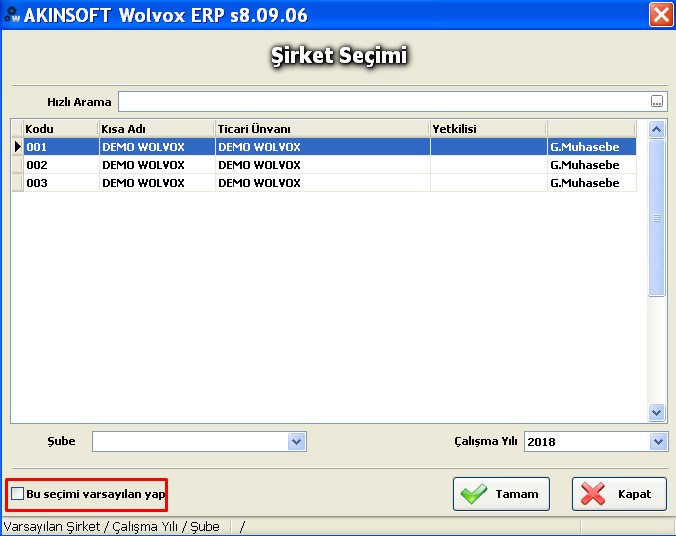Click G.Muhasebe cell in row 001
676x536 pixels.
pyautogui.click(x=592, y=147)
